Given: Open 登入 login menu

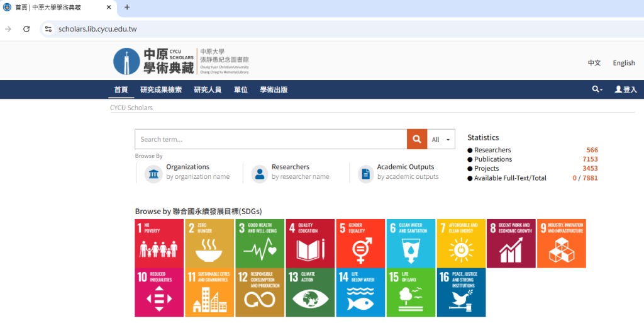Looking at the screenshot, I should tap(626, 89).
